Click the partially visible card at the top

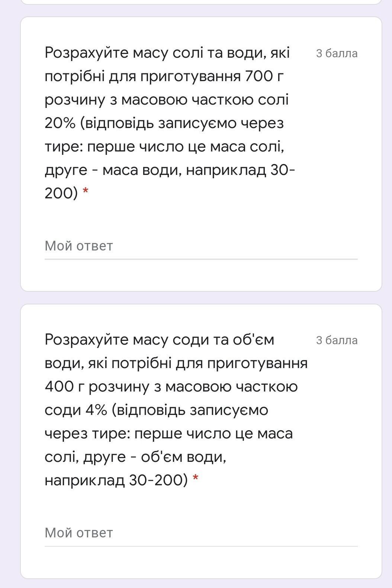tap(201, 2)
